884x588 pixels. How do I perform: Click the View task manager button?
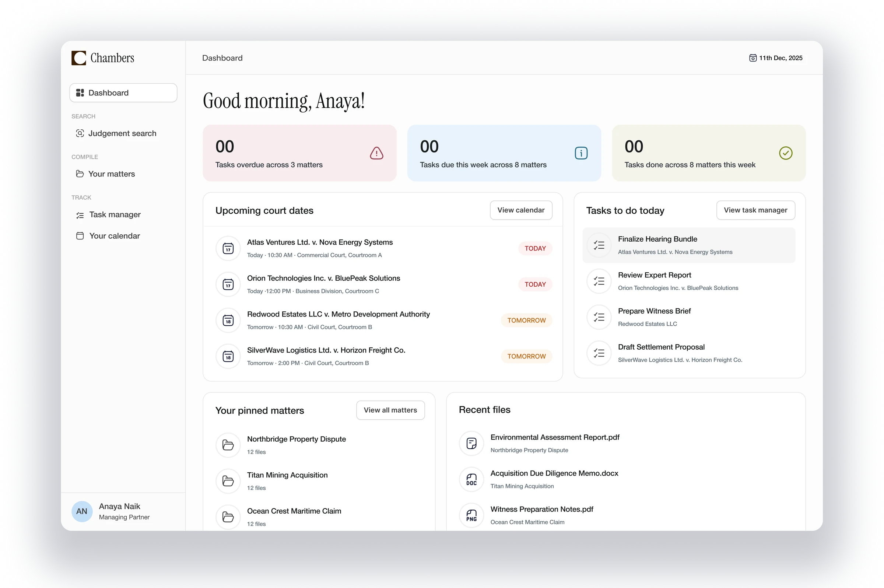[x=755, y=210]
